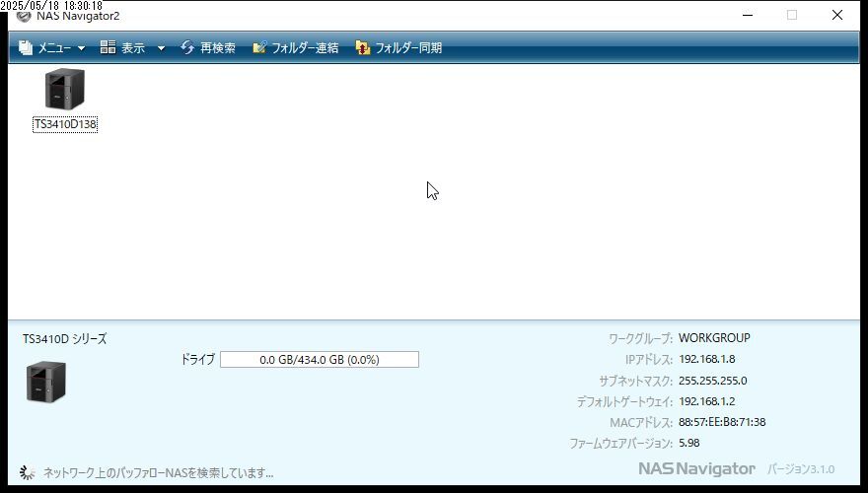Image resolution: width=868 pixels, height=493 pixels.
Task: Click the TS3410D シリーズ heading
Action: pyautogui.click(x=65, y=339)
